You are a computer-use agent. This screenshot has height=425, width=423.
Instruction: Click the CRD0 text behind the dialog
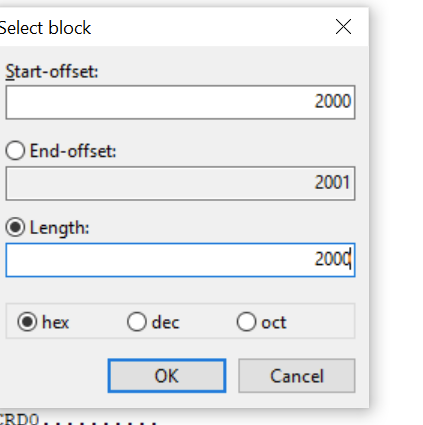click(x=19, y=419)
